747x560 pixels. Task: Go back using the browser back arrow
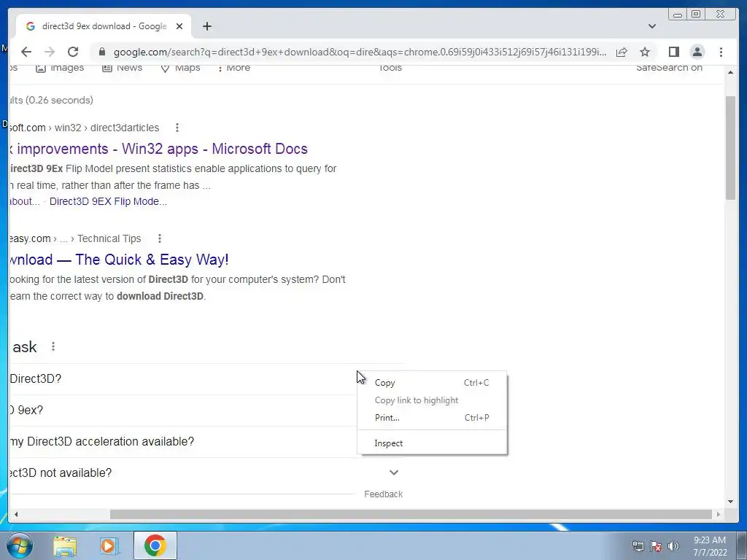pos(26,52)
